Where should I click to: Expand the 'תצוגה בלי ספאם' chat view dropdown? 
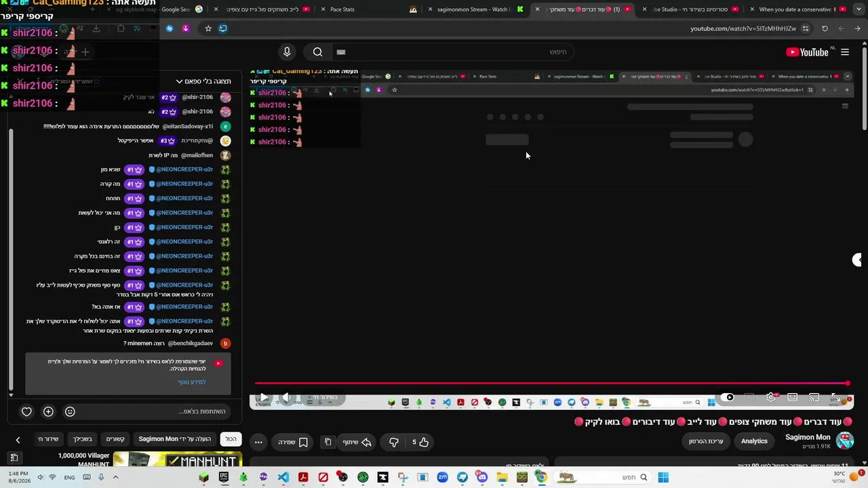pos(203,81)
